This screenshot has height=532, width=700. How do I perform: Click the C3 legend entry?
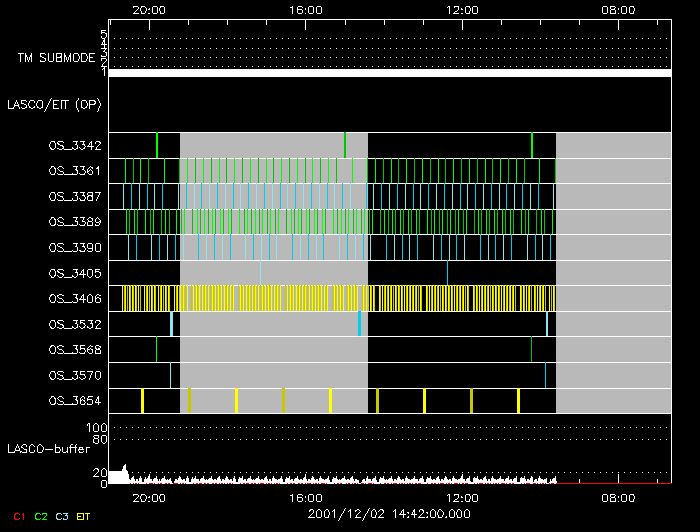point(62,516)
